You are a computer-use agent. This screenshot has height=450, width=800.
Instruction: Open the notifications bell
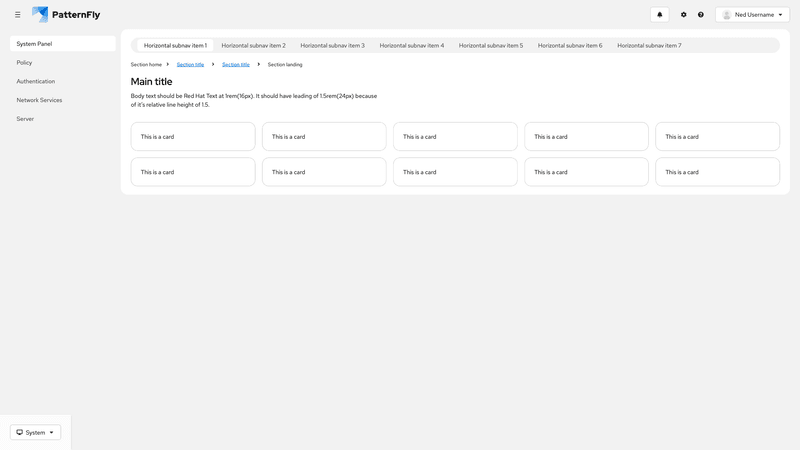coord(659,15)
